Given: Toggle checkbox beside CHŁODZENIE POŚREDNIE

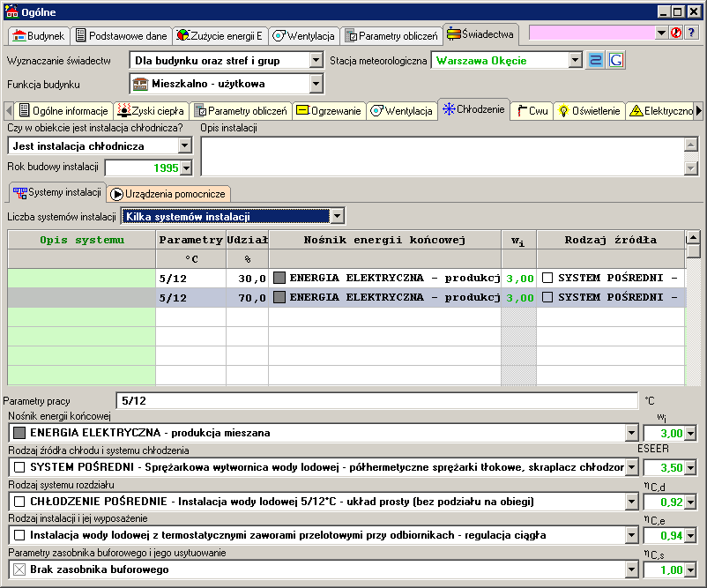Looking at the screenshot, I should pos(19,502).
